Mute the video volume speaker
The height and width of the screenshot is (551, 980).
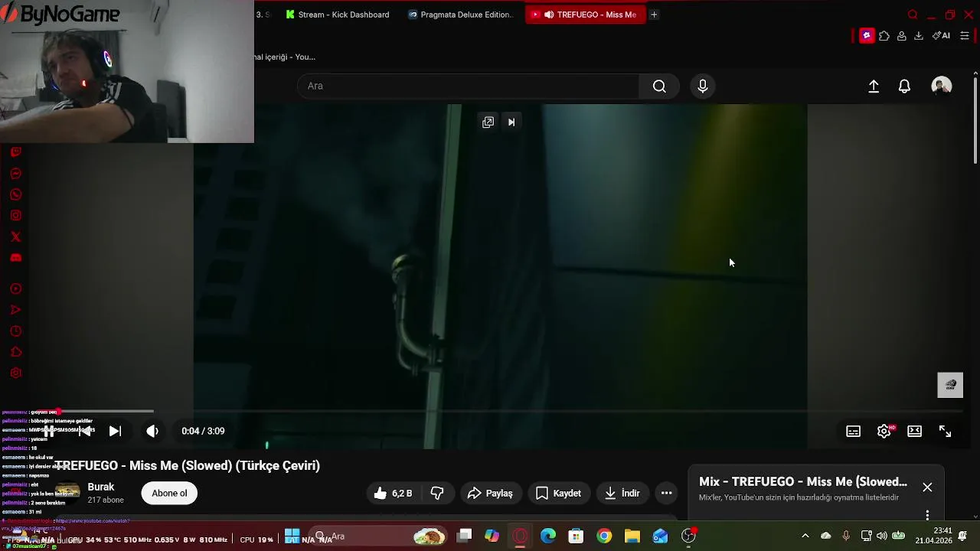coord(152,431)
